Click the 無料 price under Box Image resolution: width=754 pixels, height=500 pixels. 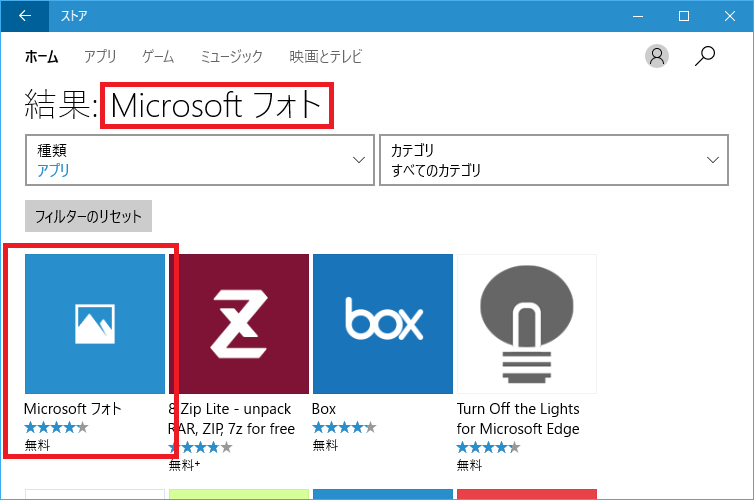[325, 445]
